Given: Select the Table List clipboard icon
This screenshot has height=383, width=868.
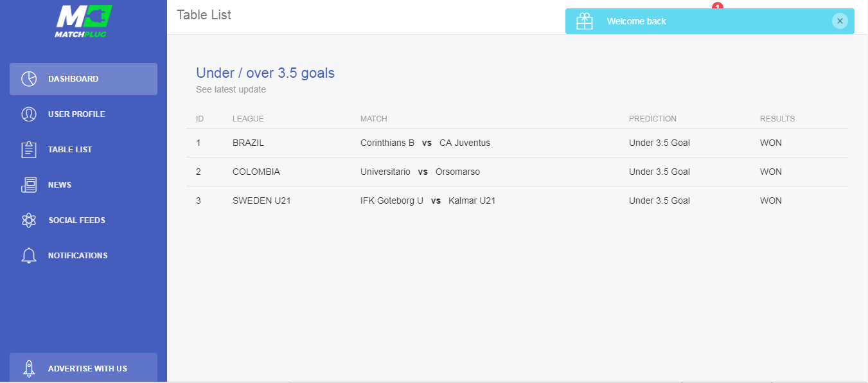Looking at the screenshot, I should [x=29, y=150].
